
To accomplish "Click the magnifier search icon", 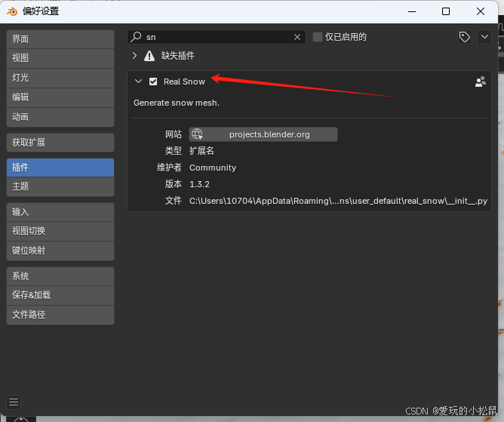I will [x=137, y=37].
